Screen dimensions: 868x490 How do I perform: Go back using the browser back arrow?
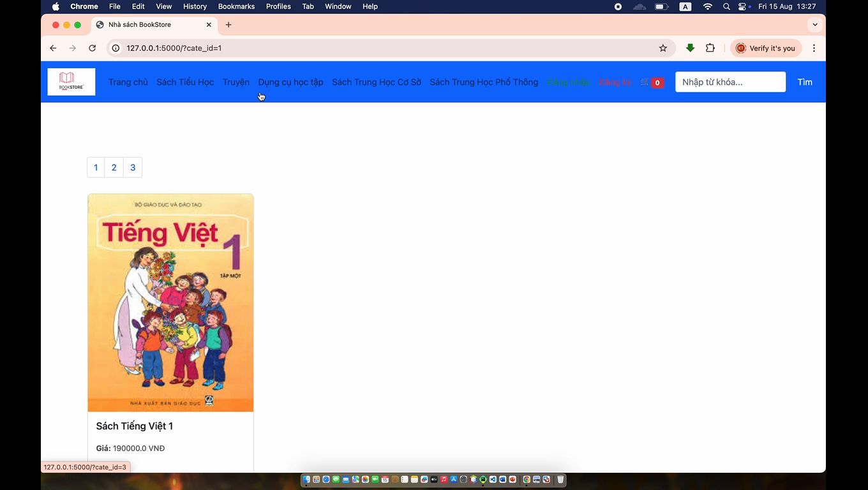coord(53,48)
